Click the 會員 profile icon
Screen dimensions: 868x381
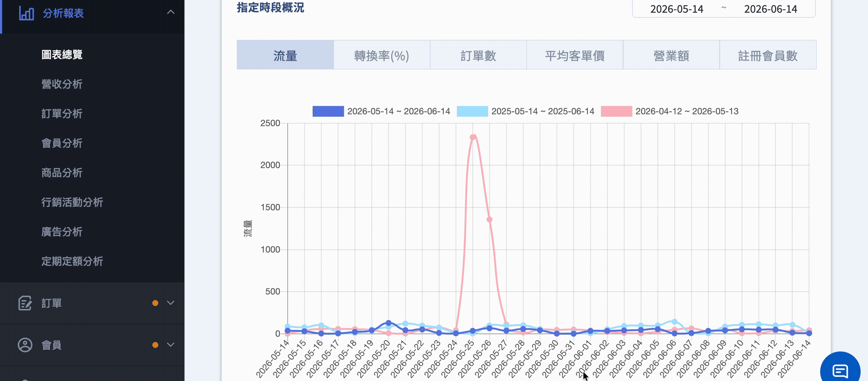pos(25,345)
